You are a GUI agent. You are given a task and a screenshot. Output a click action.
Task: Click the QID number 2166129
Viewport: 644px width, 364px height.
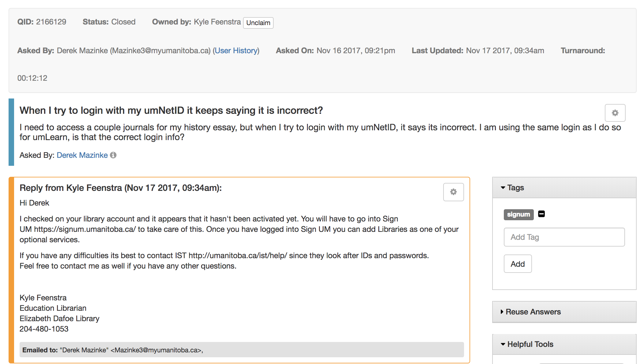pos(51,22)
